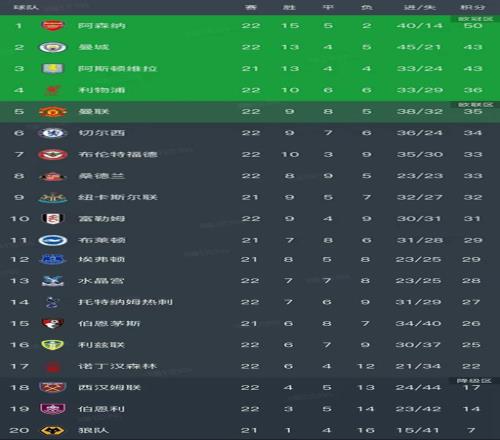Open Aston Villa's crest icon
500x440 pixels.
[x=52, y=69]
